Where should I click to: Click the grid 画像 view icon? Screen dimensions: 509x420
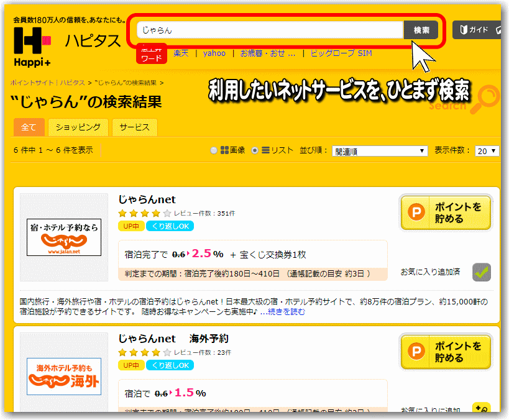[x=224, y=150]
